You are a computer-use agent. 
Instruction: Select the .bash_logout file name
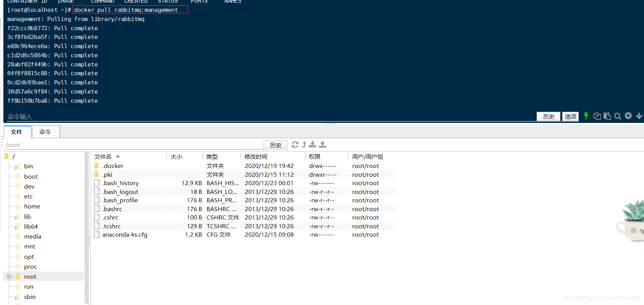(120, 192)
